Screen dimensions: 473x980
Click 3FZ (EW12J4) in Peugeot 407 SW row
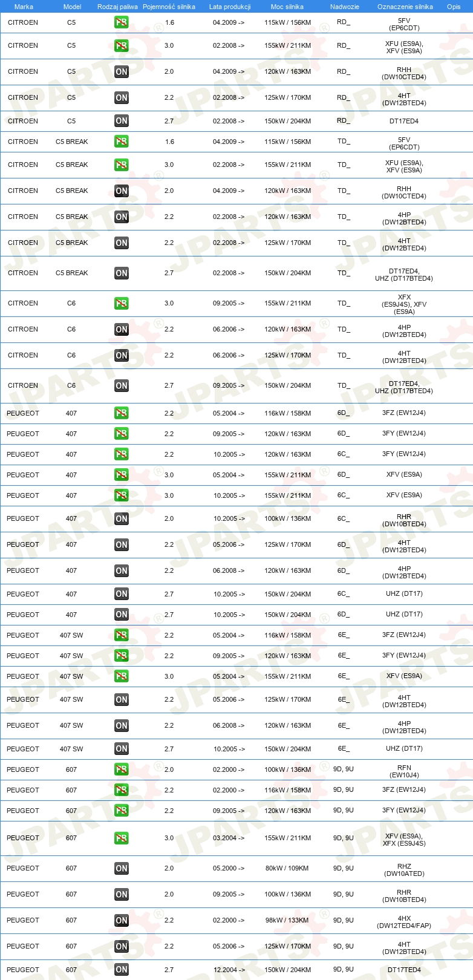404,635
